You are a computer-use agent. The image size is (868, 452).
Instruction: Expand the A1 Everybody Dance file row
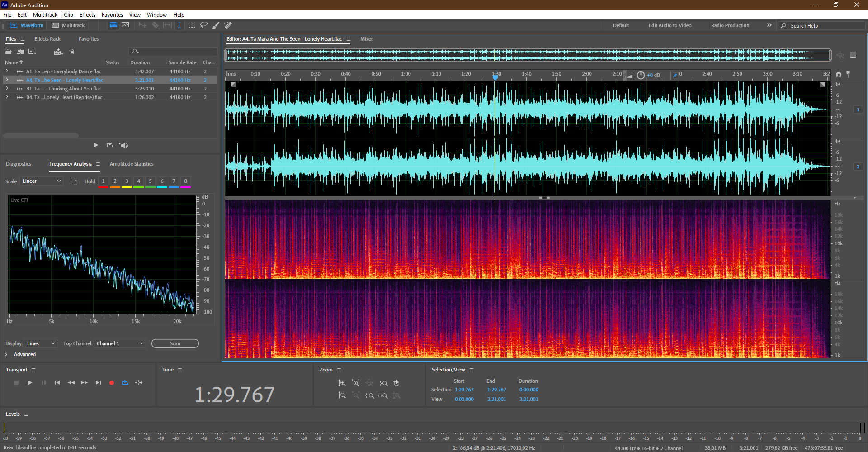pos(7,71)
